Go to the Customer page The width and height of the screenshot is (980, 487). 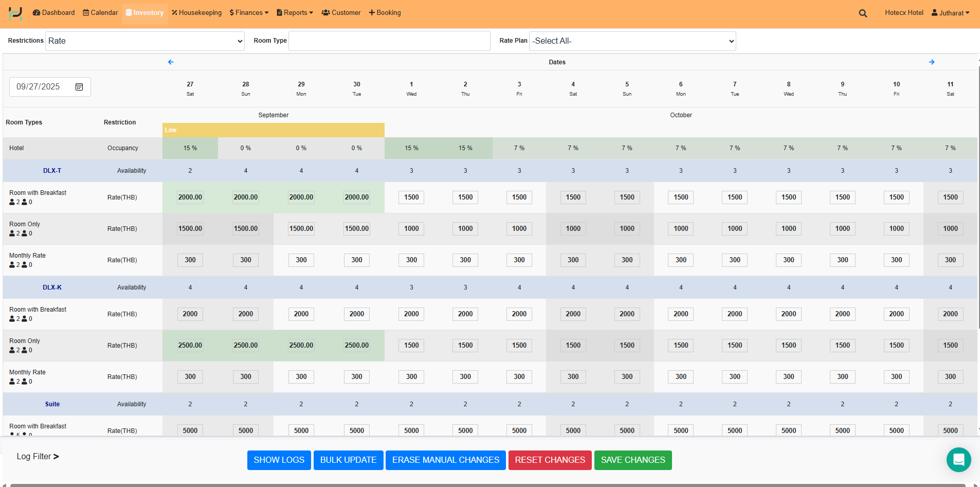pos(341,13)
